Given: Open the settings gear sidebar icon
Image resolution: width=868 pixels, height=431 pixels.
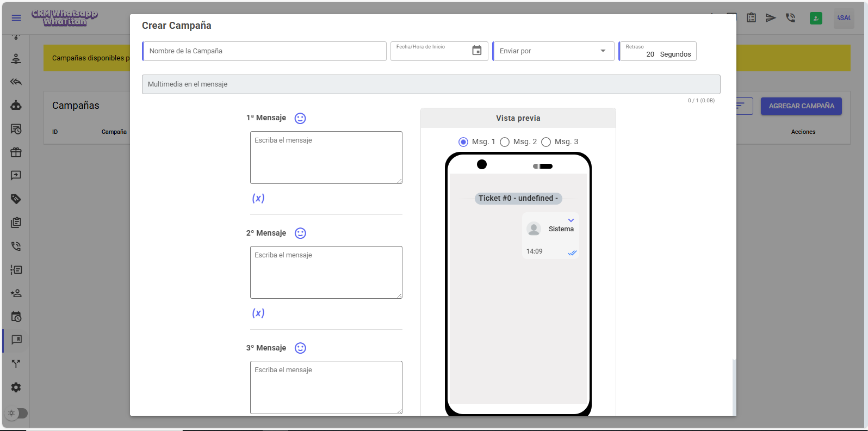Looking at the screenshot, I should click(x=16, y=387).
